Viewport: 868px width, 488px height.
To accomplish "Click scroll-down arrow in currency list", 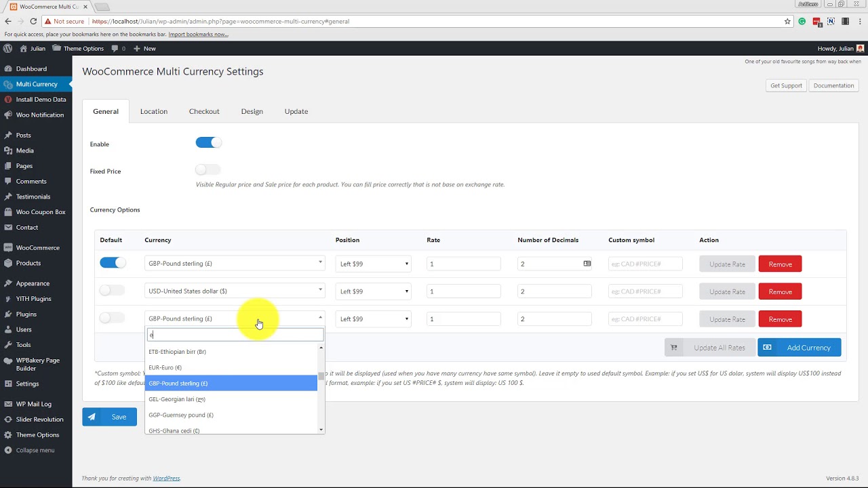I will [x=321, y=430].
